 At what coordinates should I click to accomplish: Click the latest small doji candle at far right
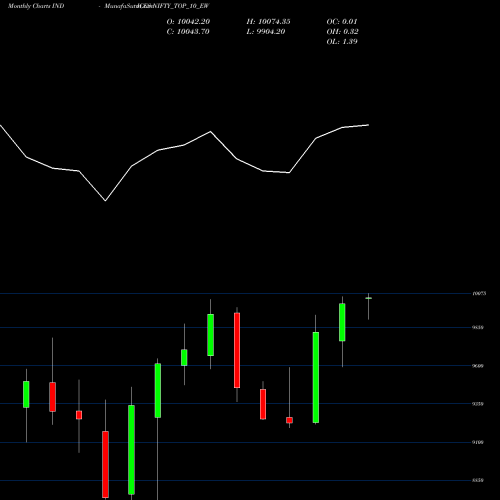(x=368, y=298)
